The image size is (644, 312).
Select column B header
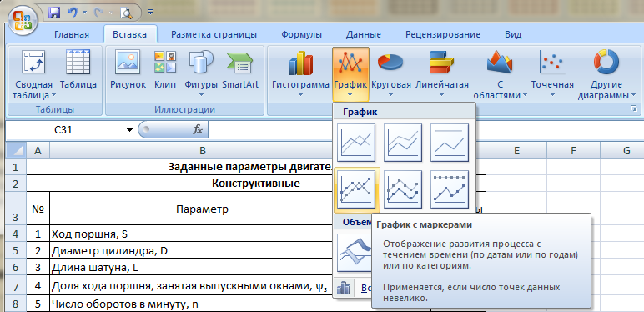coord(203,151)
